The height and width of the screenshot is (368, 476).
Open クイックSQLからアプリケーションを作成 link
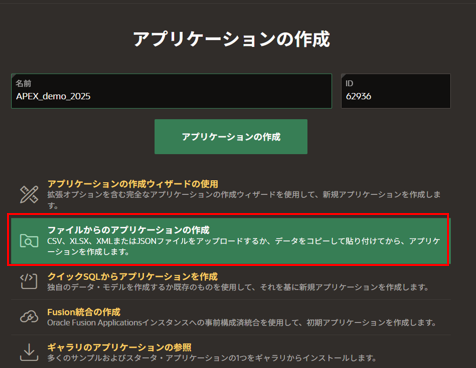(132, 276)
